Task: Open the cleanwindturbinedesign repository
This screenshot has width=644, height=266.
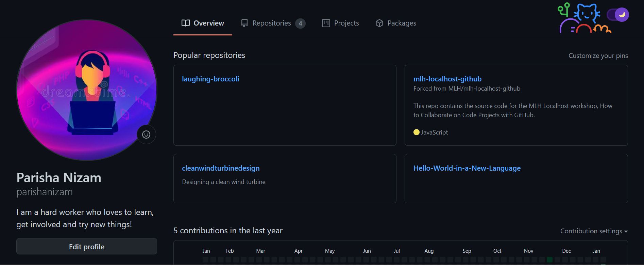Action: coord(220,168)
